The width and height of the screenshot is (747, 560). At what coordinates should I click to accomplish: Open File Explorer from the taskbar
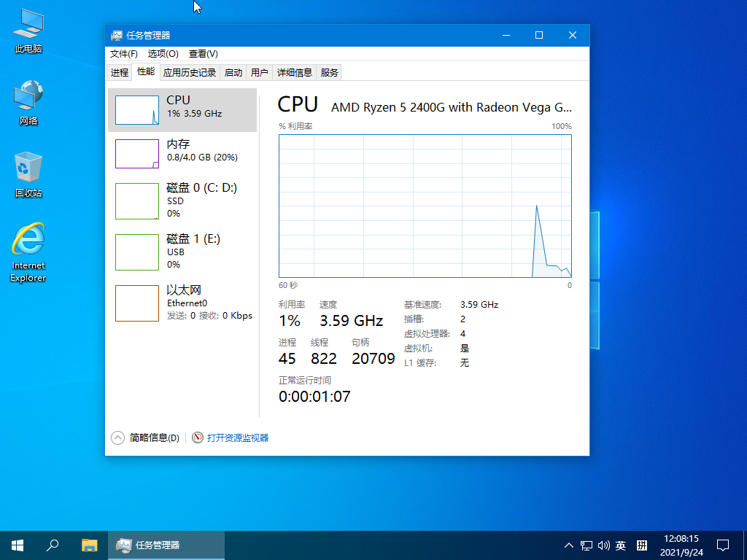click(x=89, y=545)
